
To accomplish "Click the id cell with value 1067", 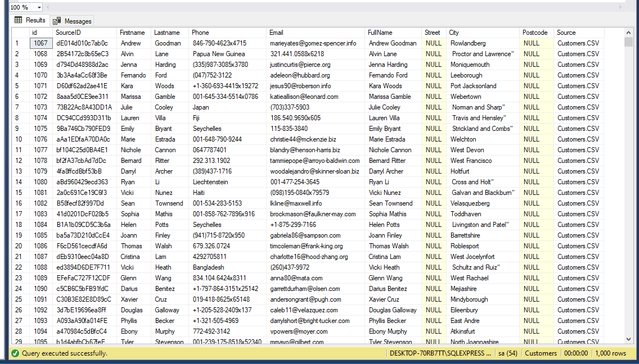I will coord(40,43).
